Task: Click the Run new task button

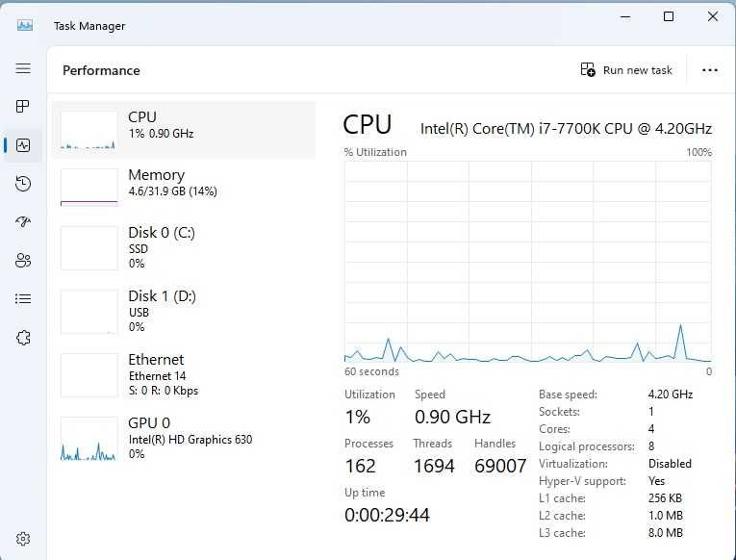Action: tap(626, 70)
